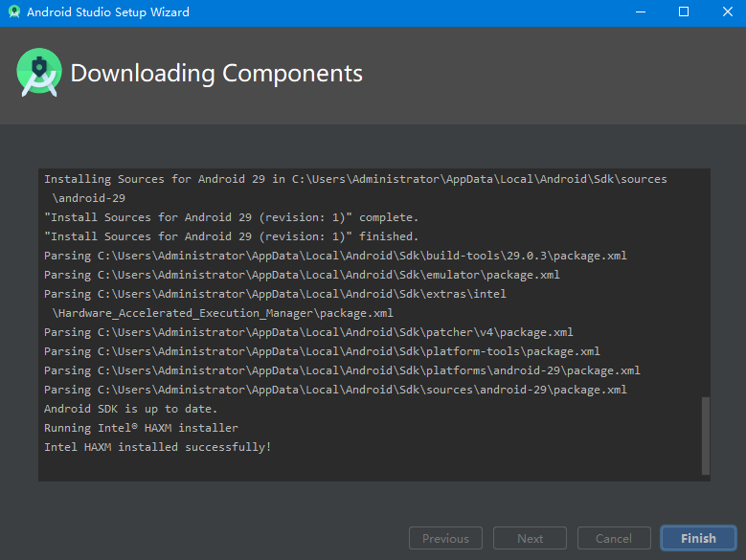Click the 'Downloading Components' heading
The height and width of the screenshot is (560, 746).
click(216, 73)
